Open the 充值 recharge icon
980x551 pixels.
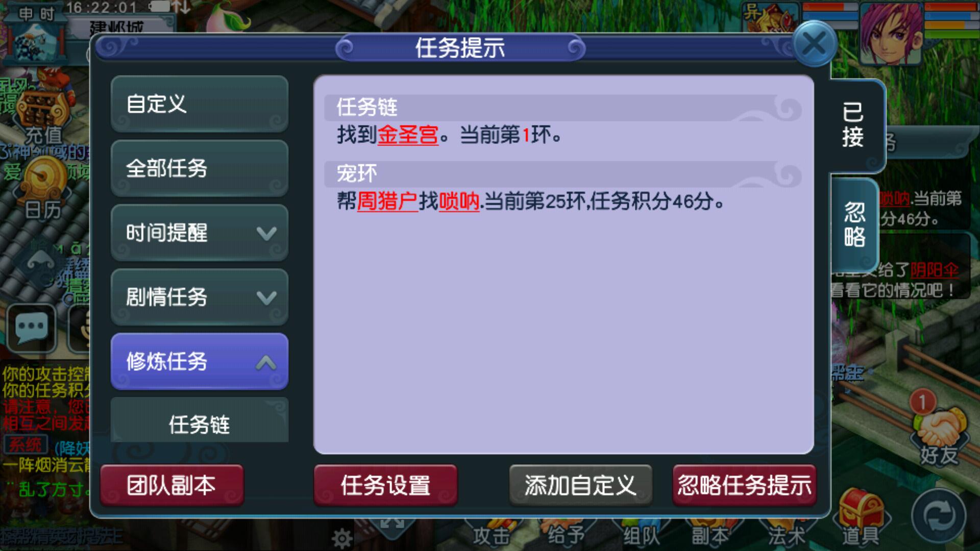(x=43, y=117)
